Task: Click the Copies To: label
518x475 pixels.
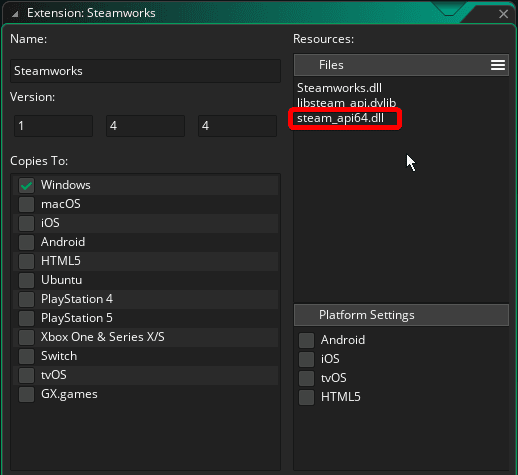Action: point(39,161)
